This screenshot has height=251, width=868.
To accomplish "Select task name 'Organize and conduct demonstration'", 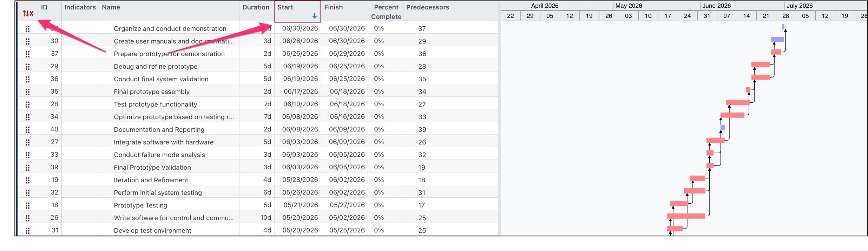I will pyautogui.click(x=170, y=29).
